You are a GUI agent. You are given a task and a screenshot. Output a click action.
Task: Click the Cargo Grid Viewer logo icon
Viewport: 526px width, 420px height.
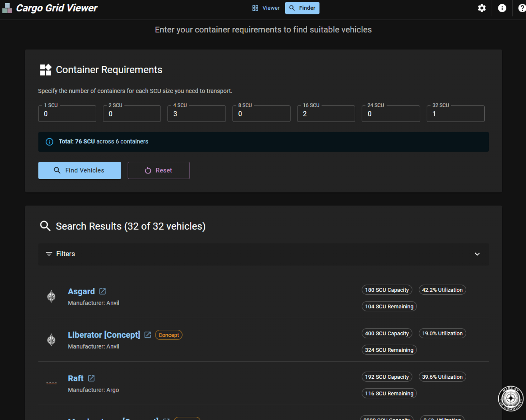[7, 8]
